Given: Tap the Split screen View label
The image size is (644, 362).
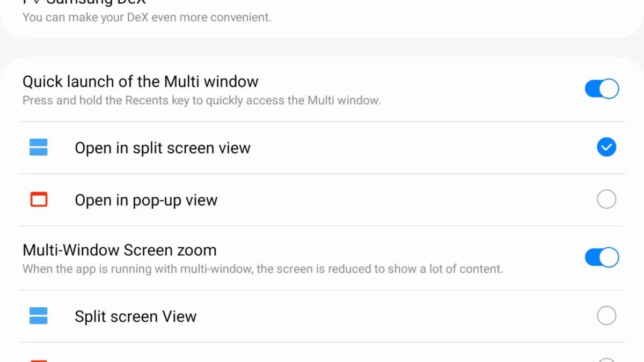Looking at the screenshot, I should tap(135, 316).
